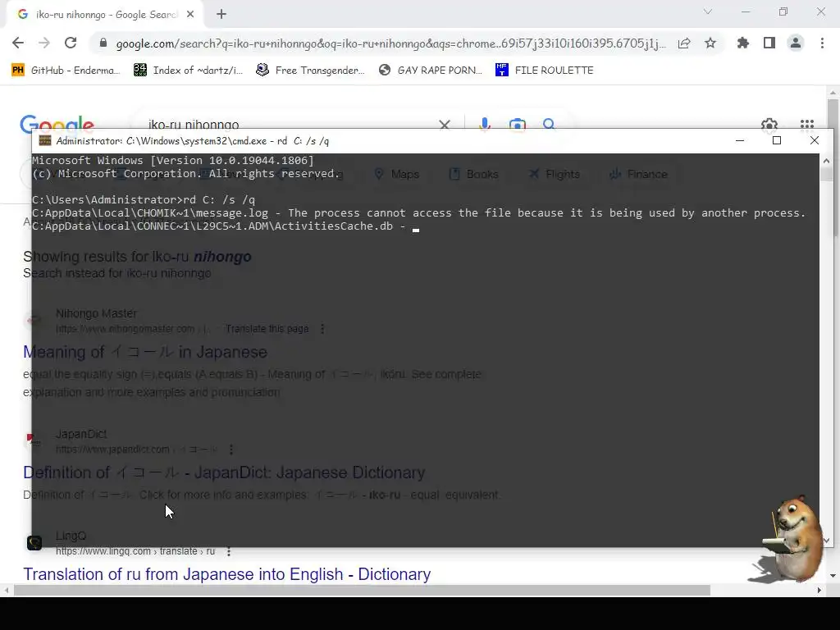Minimize the cmd.exe window
Screen dimensions: 840x630
click(x=740, y=140)
